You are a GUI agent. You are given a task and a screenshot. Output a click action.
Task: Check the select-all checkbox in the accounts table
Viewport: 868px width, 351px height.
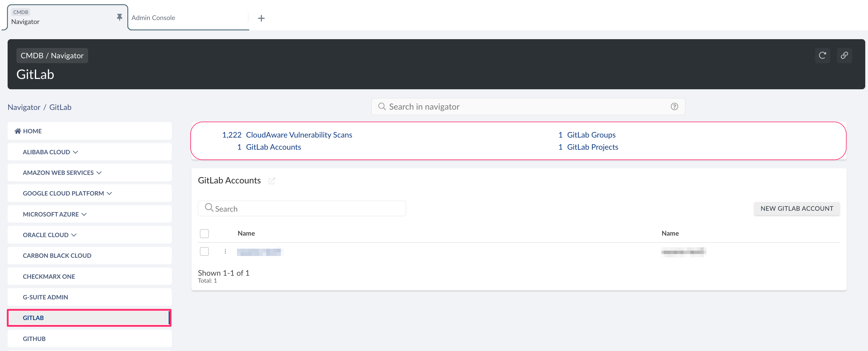pos(204,233)
